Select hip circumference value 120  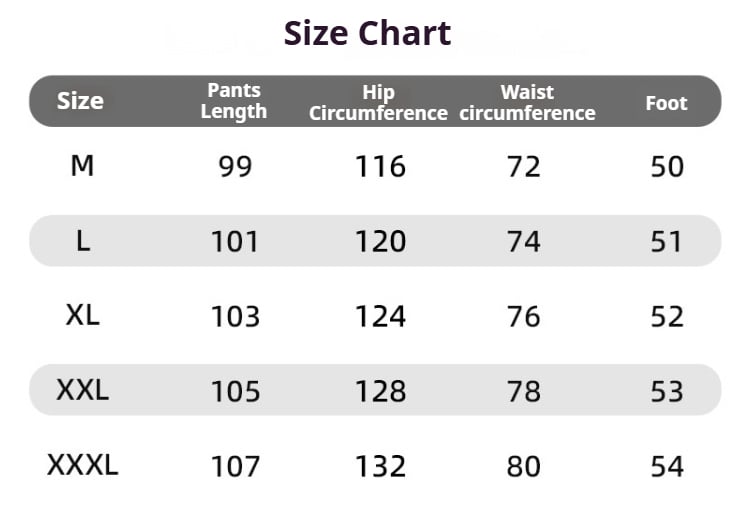coord(381,241)
